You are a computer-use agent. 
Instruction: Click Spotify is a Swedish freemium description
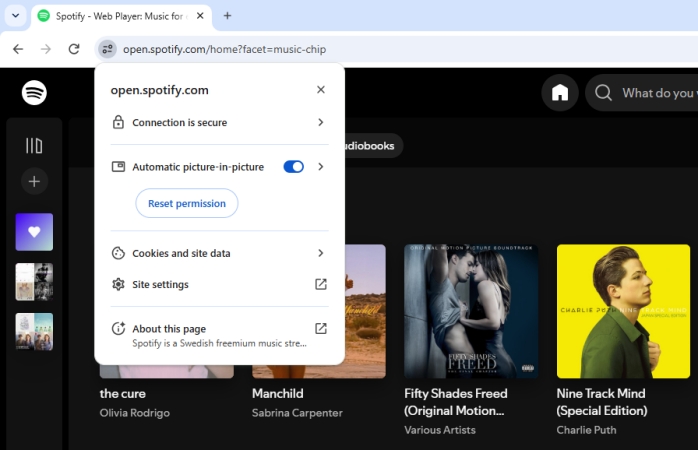(x=219, y=343)
